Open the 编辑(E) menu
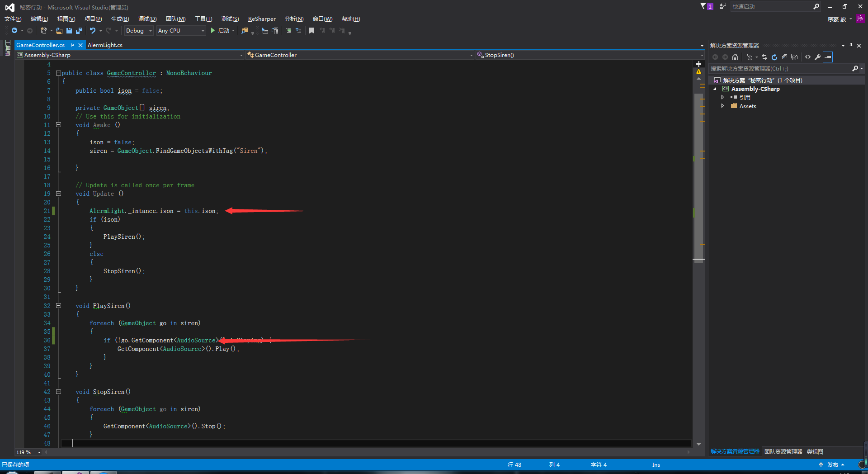This screenshot has width=868, height=474. point(39,19)
